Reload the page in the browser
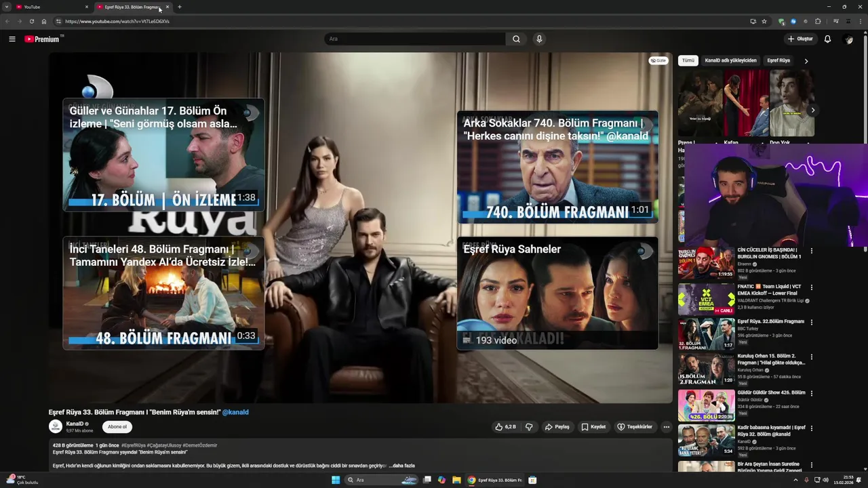Viewport: 868px width, 488px height. (x=31, y=21)
